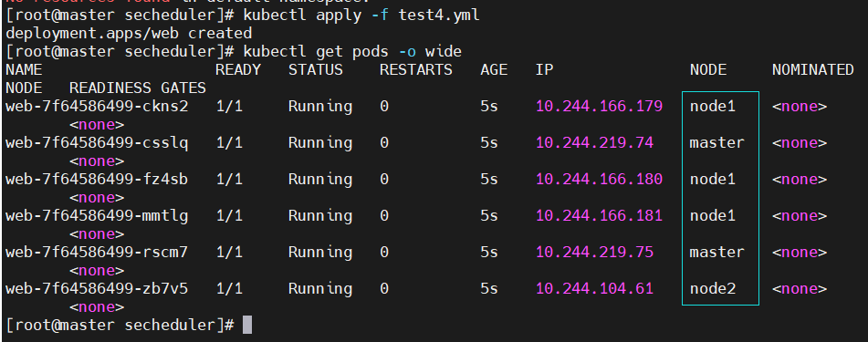Click IP address 10.244.166.180
Screen dimensions: 868x342
point(600,180)
